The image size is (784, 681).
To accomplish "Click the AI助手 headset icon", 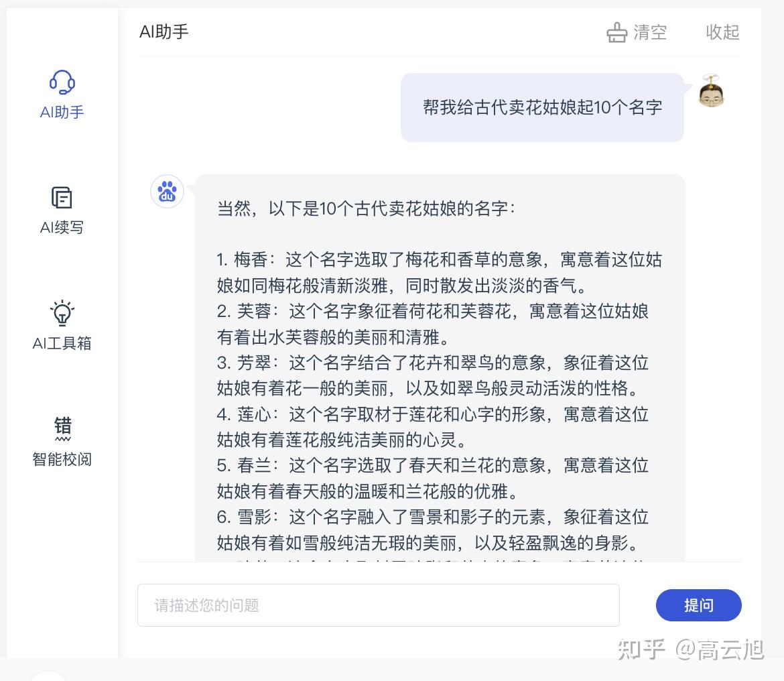I will (x=62, y=83).
